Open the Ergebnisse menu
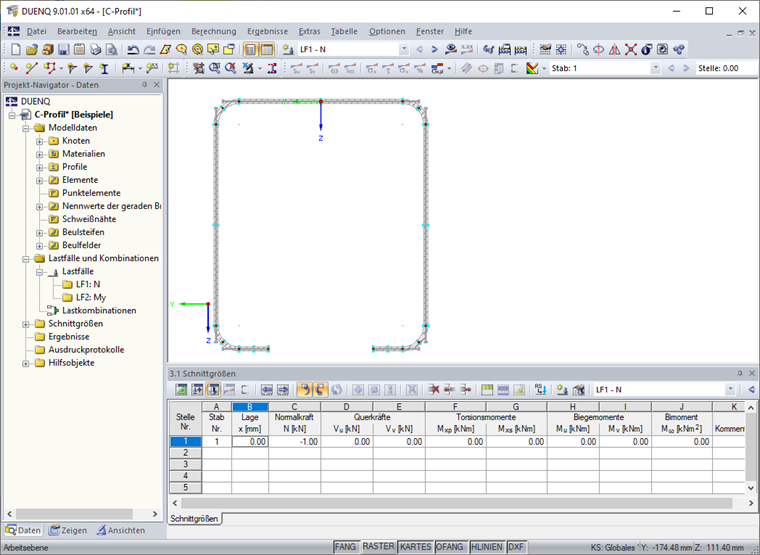Viewport: 760px width, 555px height. click(x=268, y=31)
